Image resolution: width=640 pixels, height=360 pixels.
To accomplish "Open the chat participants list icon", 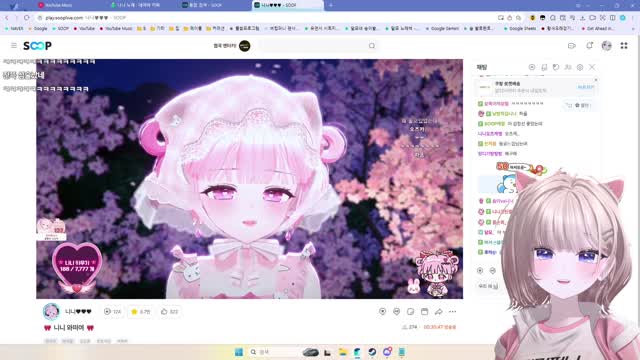I will coord(568,67).
